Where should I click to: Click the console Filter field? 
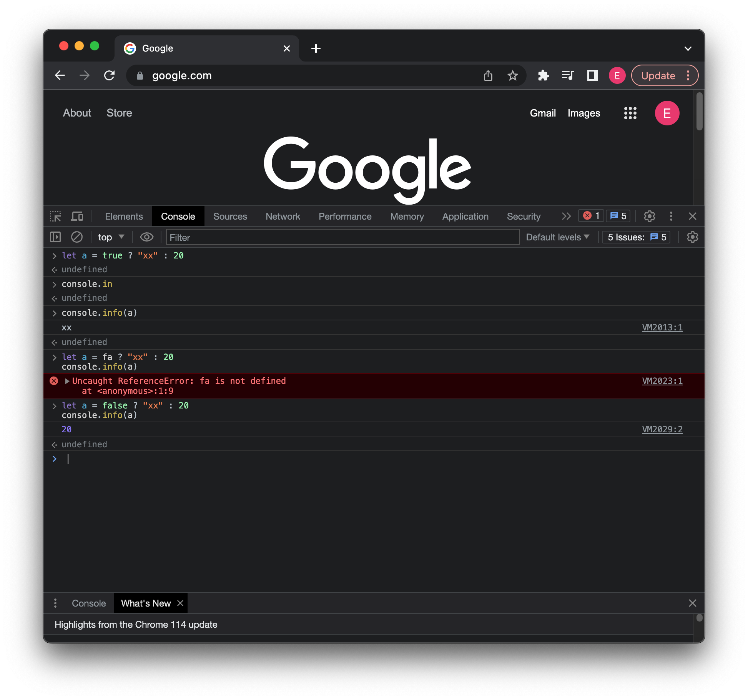pyautogui.click(x=343, y=237)
